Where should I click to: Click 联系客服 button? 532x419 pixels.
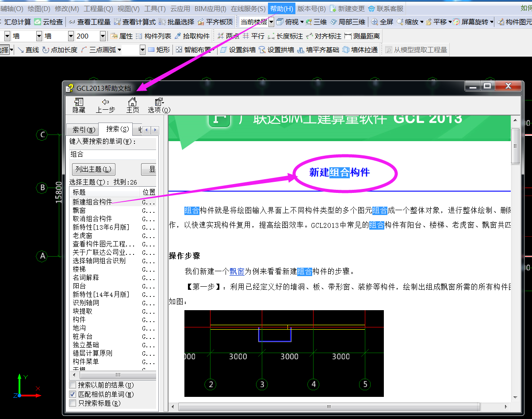click(386, 8)
